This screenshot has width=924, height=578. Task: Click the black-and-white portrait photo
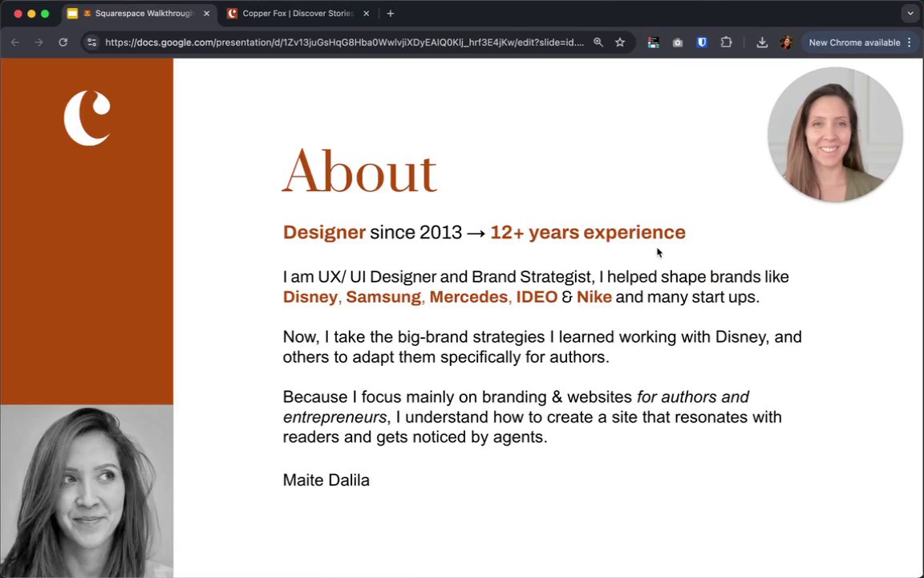(x=87, y=491)
